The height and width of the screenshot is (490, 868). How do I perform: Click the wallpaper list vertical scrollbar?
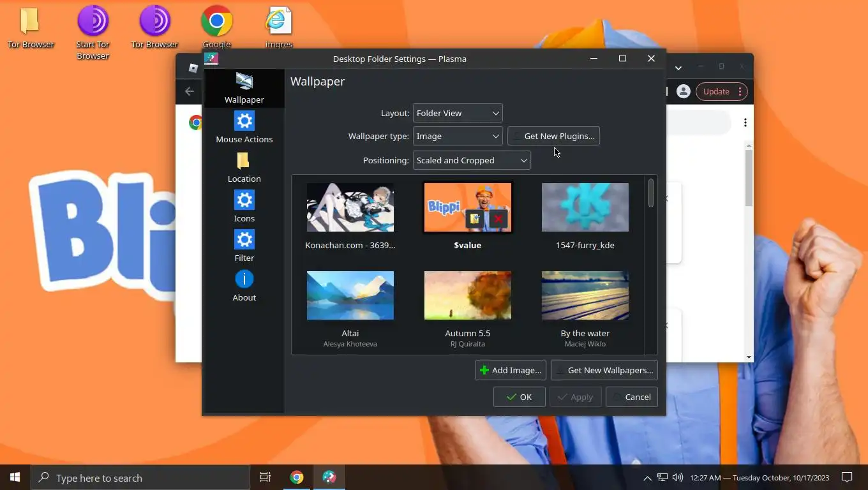(651, 193)
